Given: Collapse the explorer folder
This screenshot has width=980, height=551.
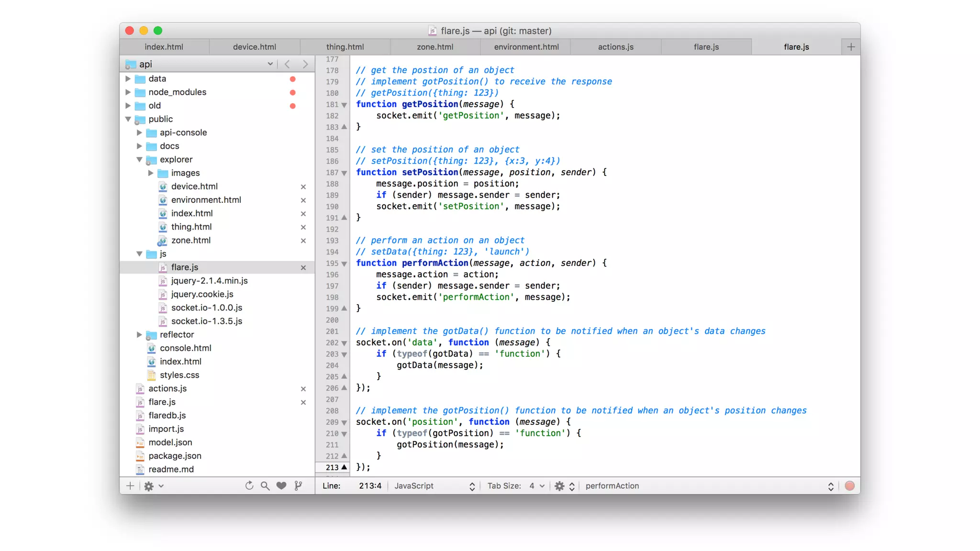Looking at the screenshot, I should tap(139, 159).
